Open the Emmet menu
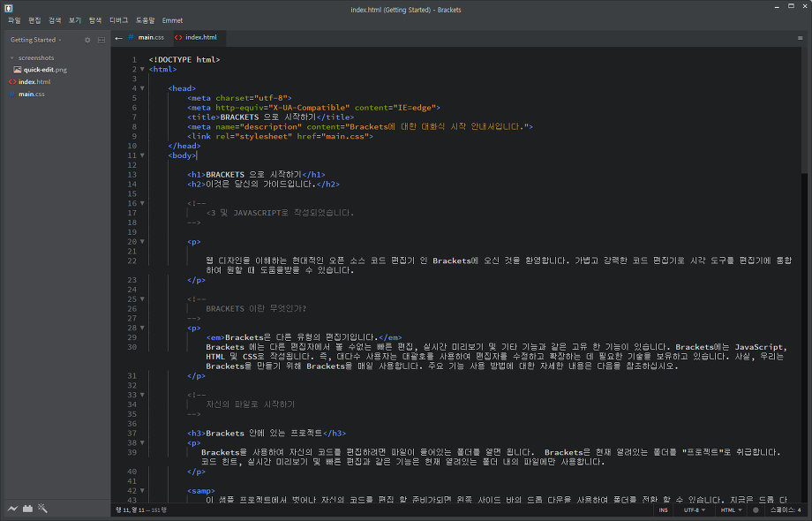Viewport: 812px width, 521px height. pyautogui.click(x=172, y=20)
